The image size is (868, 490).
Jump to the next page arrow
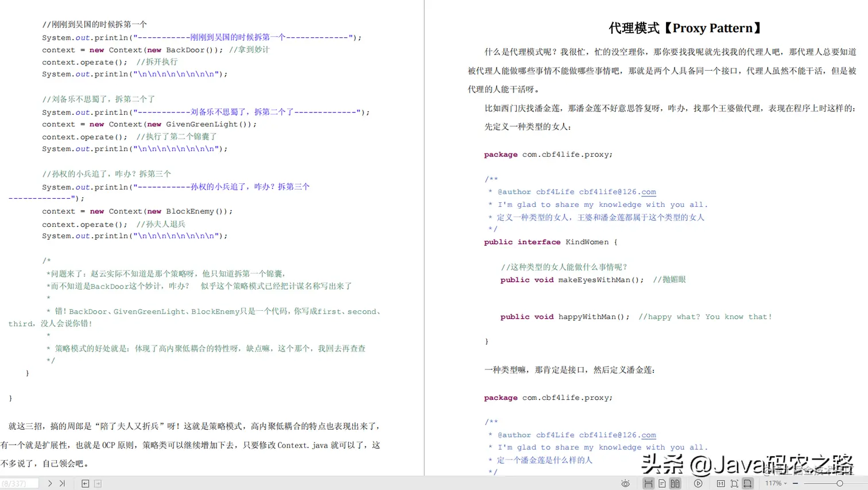(51, 483)
